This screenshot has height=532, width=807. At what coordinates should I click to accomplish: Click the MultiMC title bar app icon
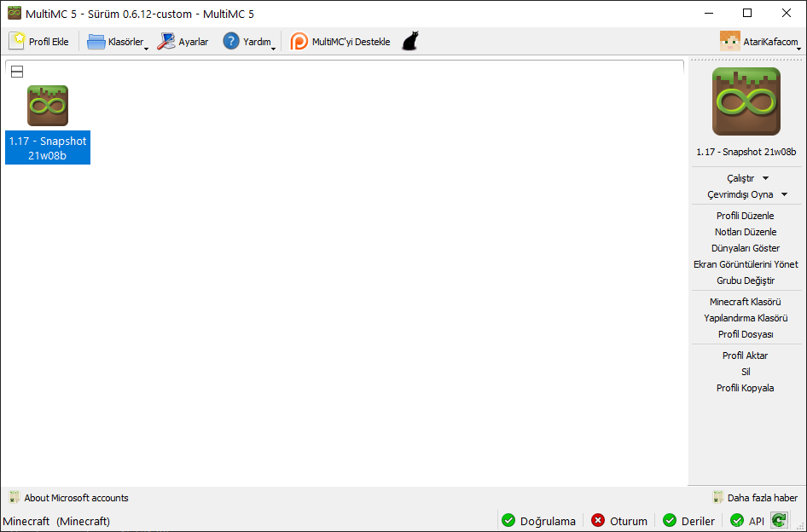[15, 14]
